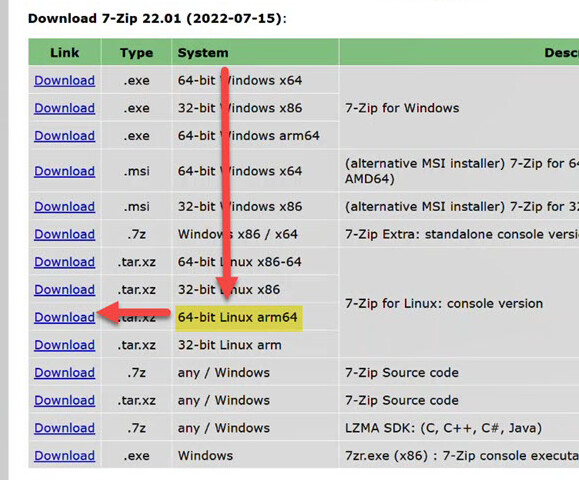This screenshot has width=579, height=480.
Task: Click Download link for 64-bit Windows arm64
Action: coord(65,136)
